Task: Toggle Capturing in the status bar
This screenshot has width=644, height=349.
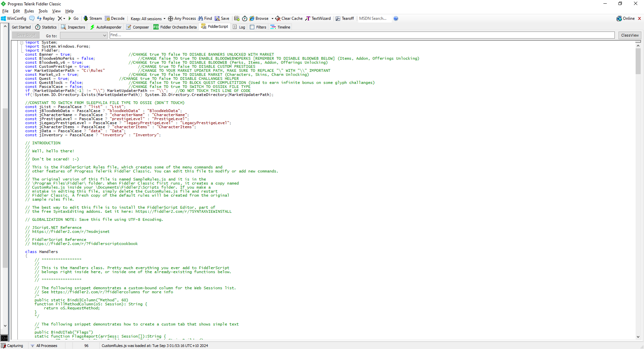Action: [12, 346]
